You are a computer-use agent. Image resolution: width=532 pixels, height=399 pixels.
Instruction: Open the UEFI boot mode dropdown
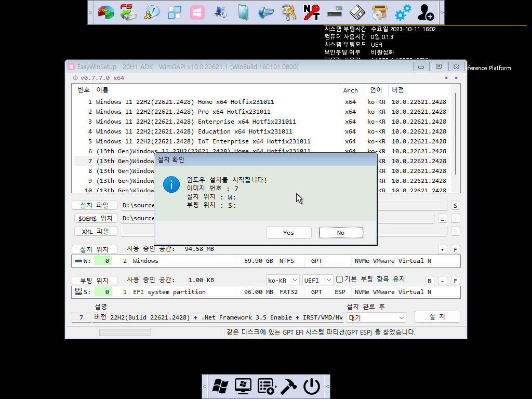pos(317,280)
